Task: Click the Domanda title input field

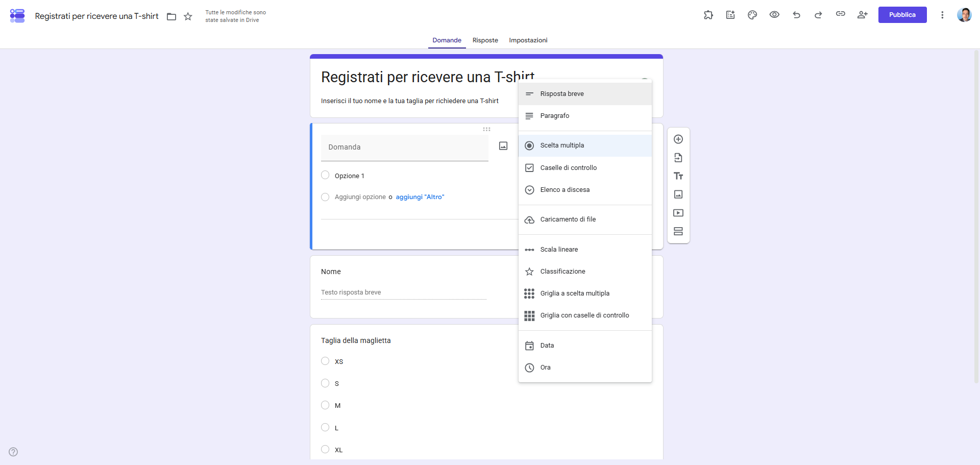Action: pyautogui.click(x=405, y=148)
